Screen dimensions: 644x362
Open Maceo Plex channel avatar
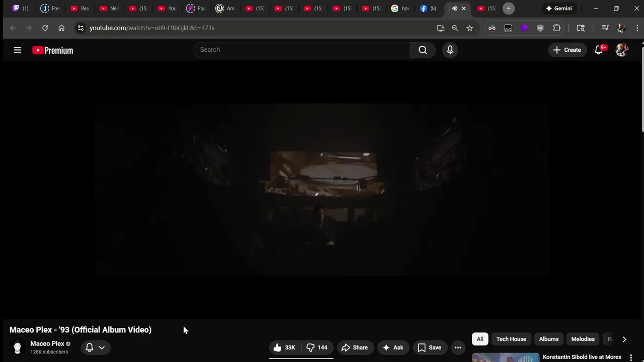pyautogui.click(x=18, y=347)
